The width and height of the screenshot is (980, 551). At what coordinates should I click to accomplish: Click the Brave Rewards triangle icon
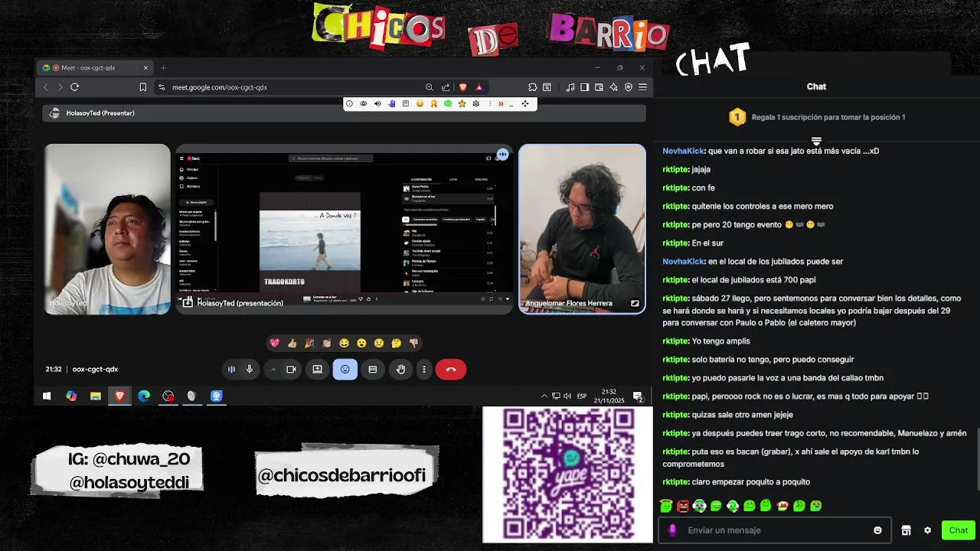479,87
